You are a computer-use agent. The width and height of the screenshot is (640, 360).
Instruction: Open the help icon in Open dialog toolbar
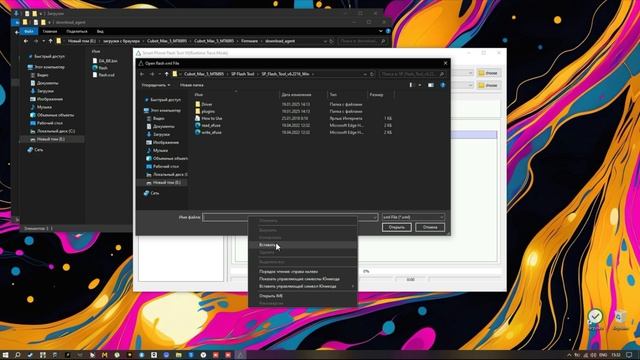(443, 85)
